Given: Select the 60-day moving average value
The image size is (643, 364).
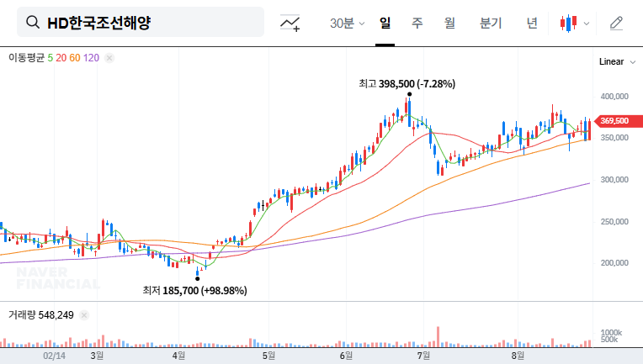Looking at the screenshot, I should click(75, 58).
